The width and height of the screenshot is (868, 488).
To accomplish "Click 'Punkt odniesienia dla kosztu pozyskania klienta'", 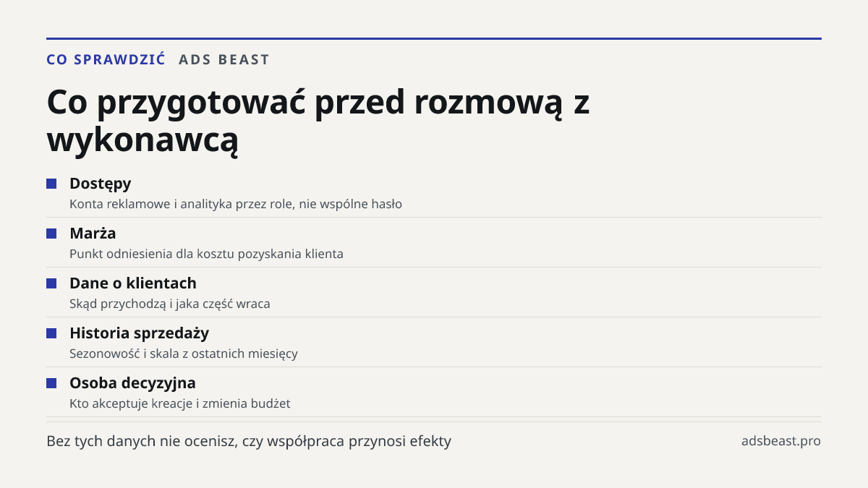I will tap(206, 254).
